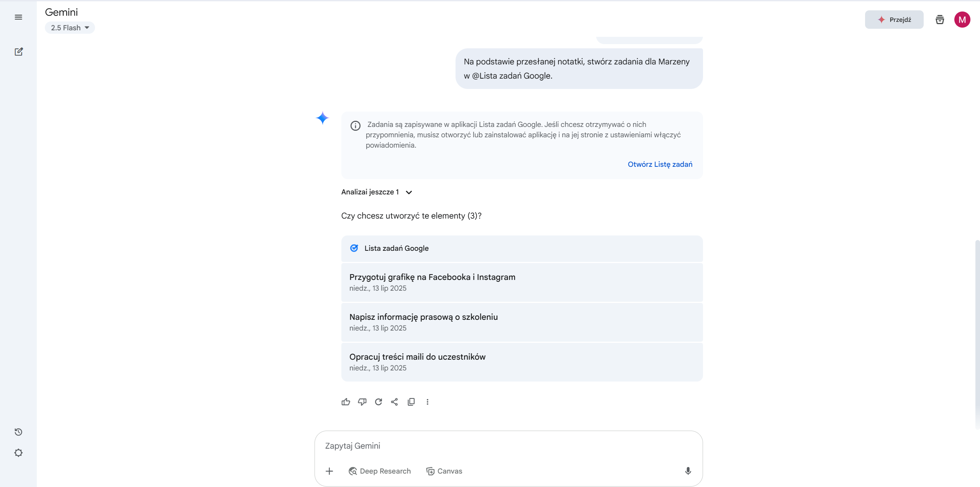The height and width of the screenshot is (487, 980).
Task: Open the "M" account profile avatar
Action: pos(962,20)
